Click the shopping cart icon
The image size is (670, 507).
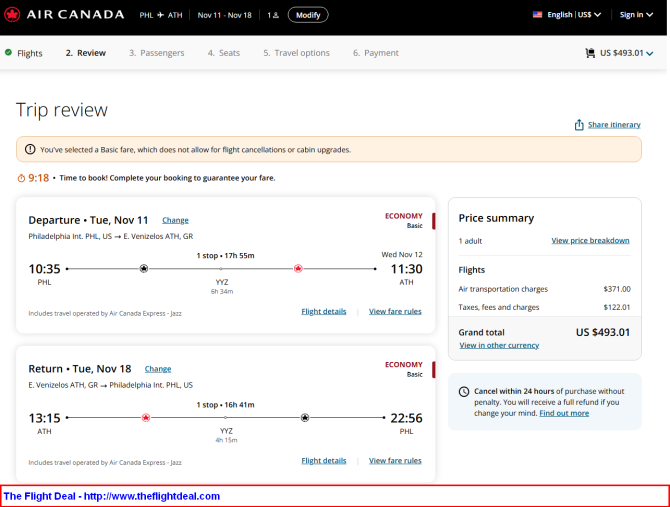(x=590, y=53)
